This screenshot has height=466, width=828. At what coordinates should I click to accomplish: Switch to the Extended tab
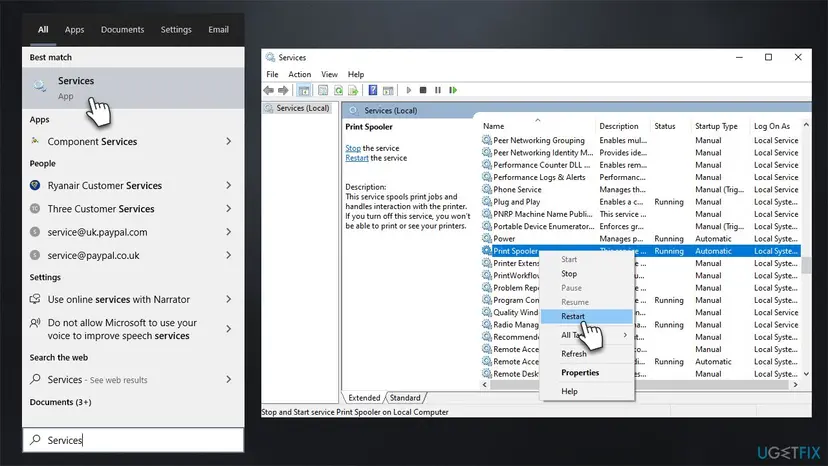(364, 398)
